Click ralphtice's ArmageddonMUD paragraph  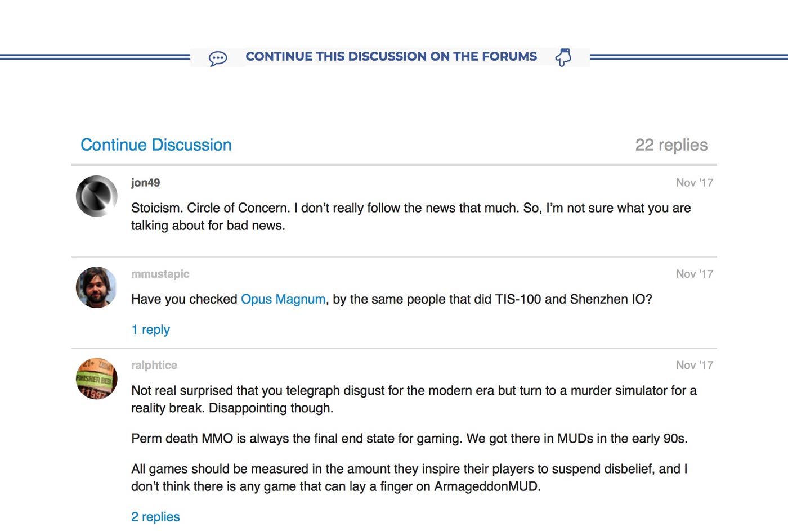pos(410,477)
